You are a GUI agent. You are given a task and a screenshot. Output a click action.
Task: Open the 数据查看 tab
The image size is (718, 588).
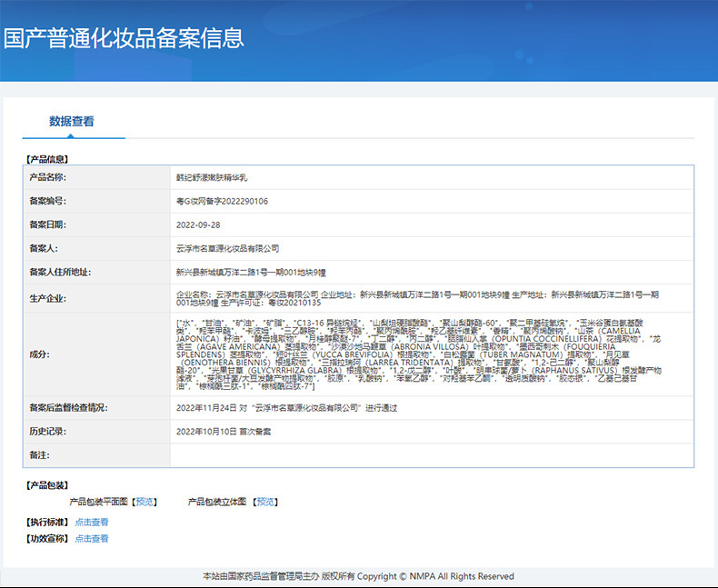(x=72, y=121)
